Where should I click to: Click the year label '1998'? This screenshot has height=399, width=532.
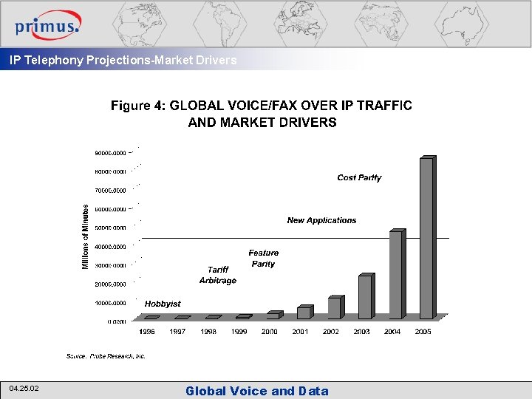[x=208, y=332]
